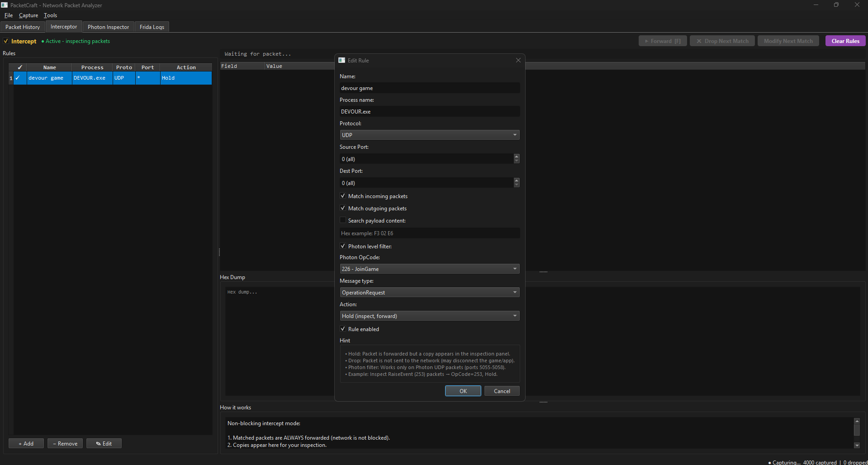This screenshot has width=868, height=465.
Task: Click the PacketCraft app icon in title bar
Action: coord(5,5)
